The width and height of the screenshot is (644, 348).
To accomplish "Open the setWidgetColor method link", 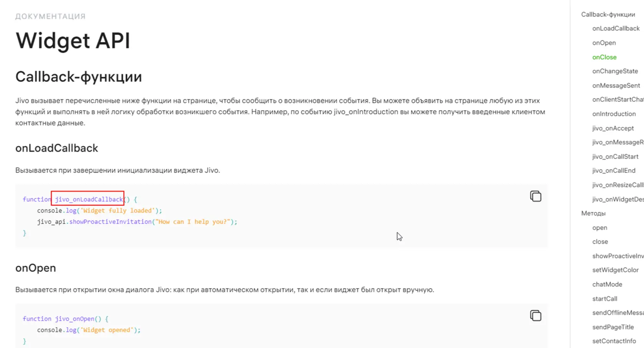I will pos(615,270).
